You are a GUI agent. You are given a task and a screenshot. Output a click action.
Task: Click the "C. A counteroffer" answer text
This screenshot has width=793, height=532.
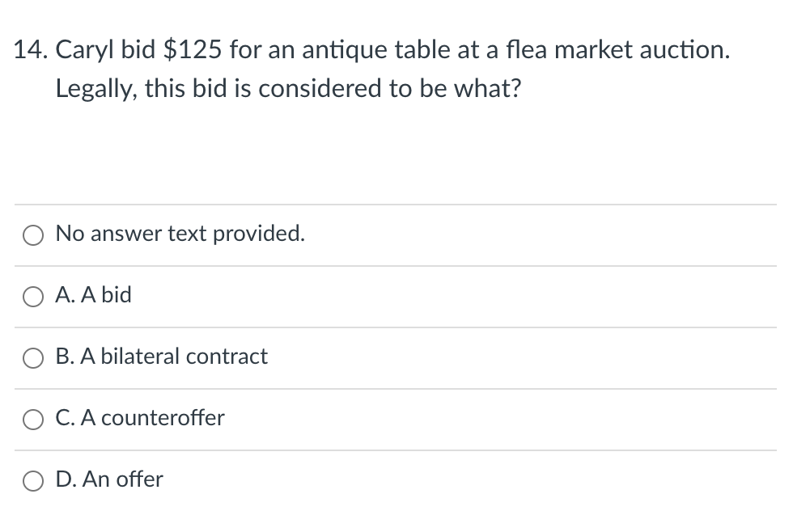point(140,419)
